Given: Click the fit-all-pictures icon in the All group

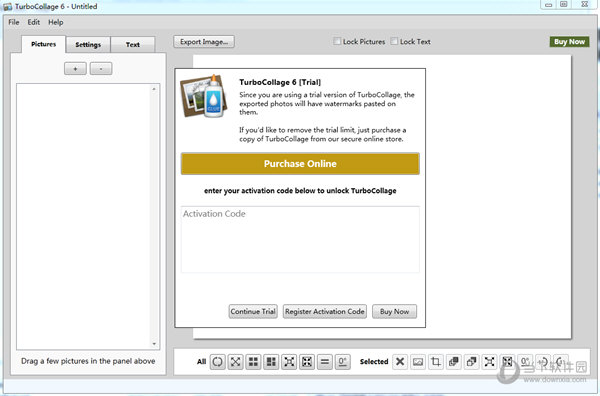Looking at the screenshot, I should (289, 362).
